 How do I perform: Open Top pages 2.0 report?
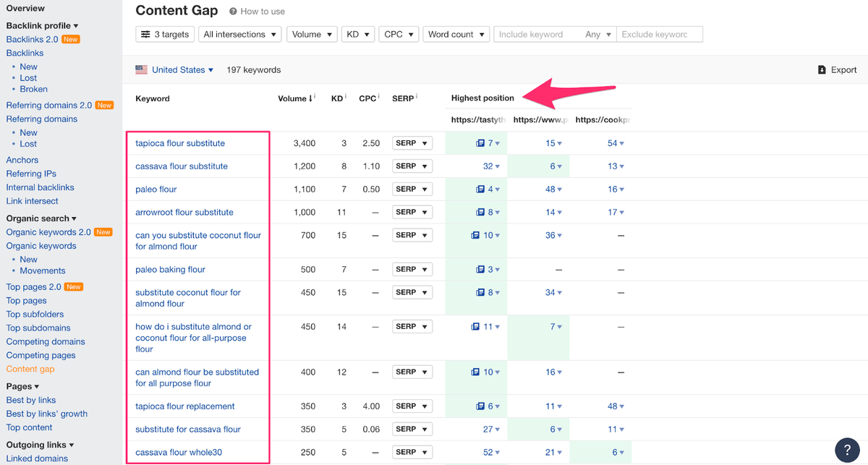(x=33, y=287)
